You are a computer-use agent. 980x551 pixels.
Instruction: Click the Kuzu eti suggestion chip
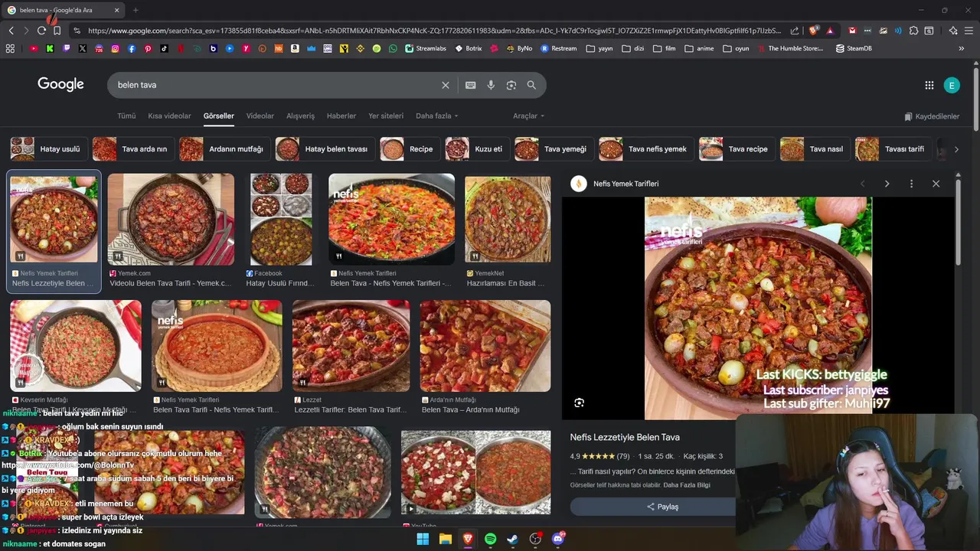(477, 149)
